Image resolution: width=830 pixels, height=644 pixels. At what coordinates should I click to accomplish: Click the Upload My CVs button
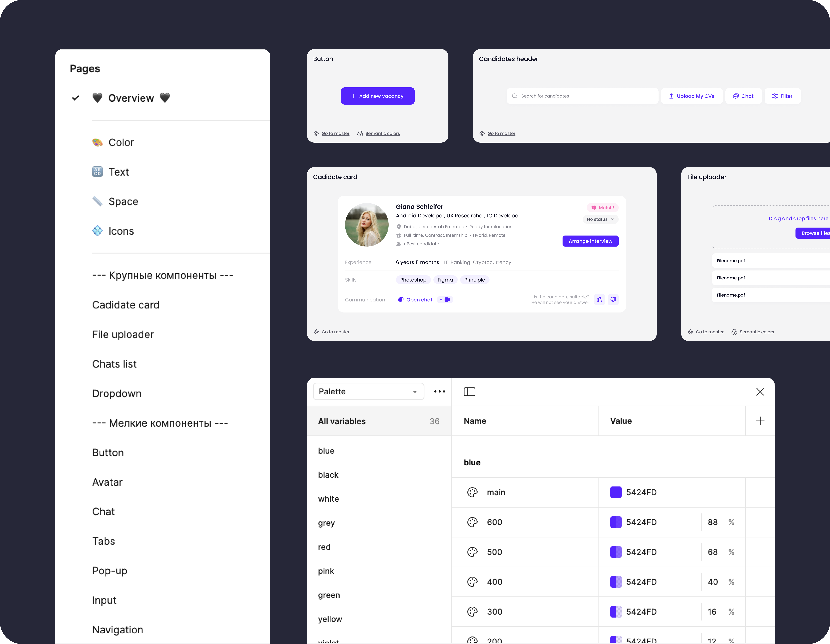(692, 96)
